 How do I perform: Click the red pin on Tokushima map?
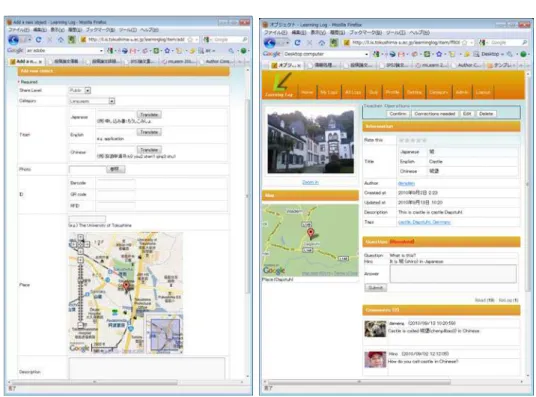(x=126, y=286)
